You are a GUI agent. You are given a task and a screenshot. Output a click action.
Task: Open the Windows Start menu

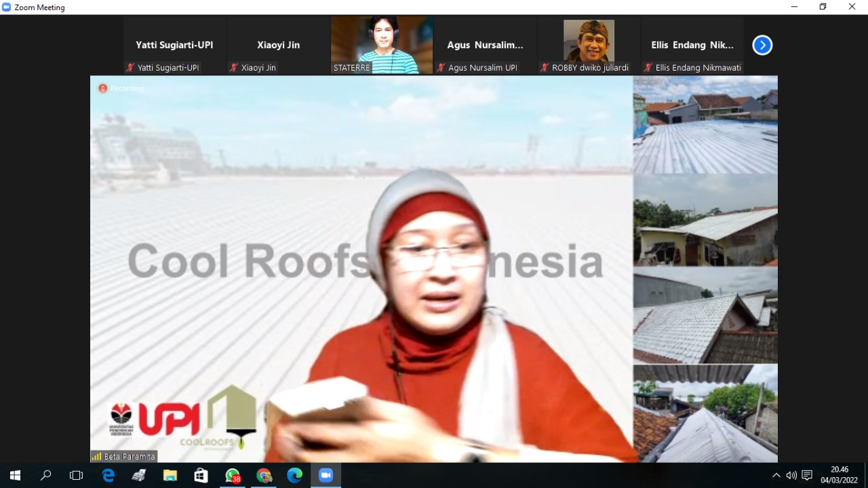15,475
